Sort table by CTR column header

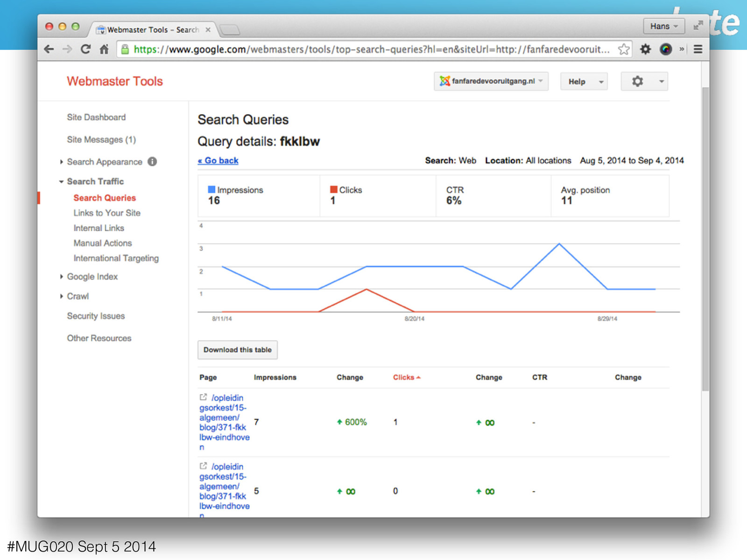pyautogui.click(x=540, y=377)
